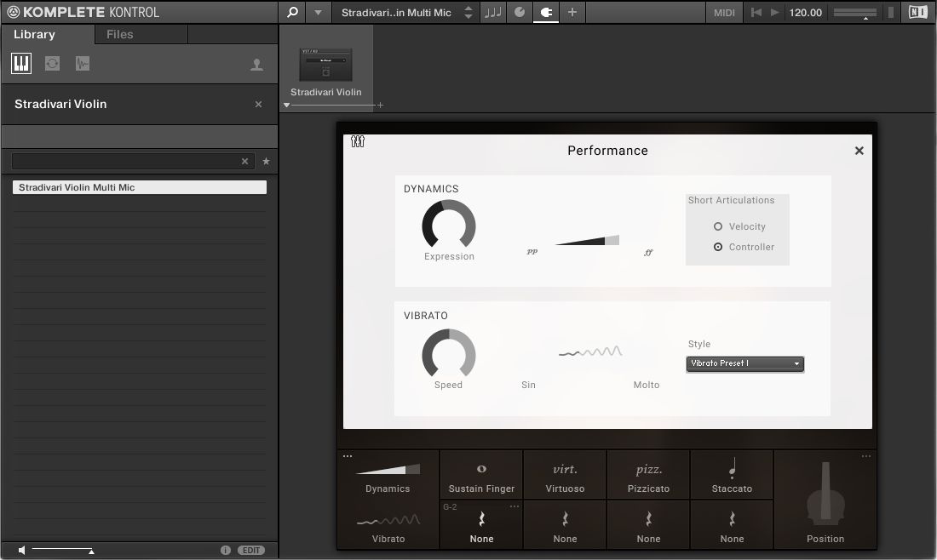Select the scale notes icon in the header
937x560 pixels.
[x=492, y=13]
